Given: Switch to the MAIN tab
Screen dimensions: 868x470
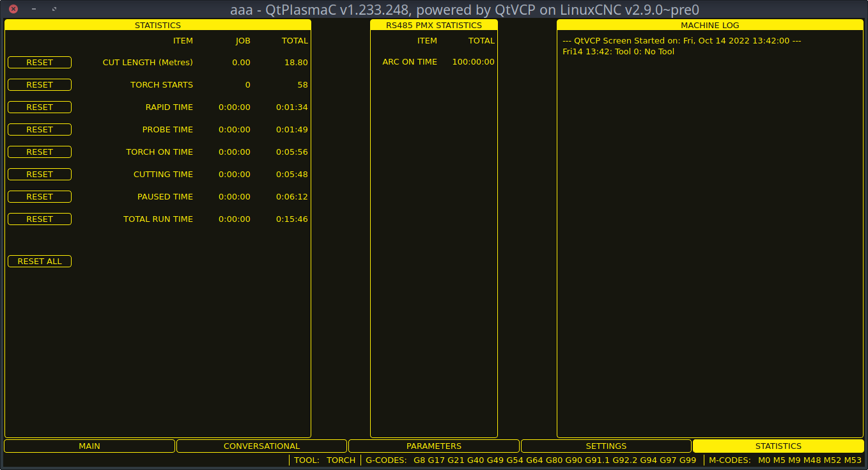Looking at the screenshot, I should (x=89, y=446).
